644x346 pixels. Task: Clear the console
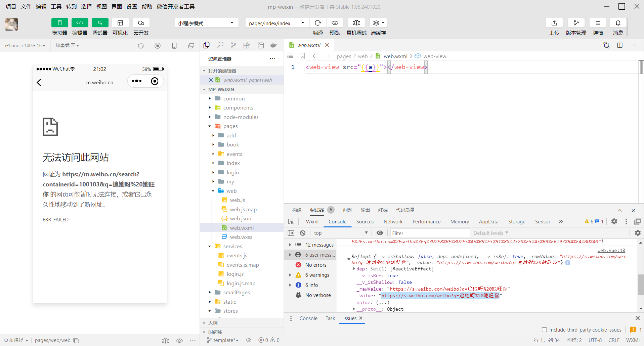coord(303,233)
